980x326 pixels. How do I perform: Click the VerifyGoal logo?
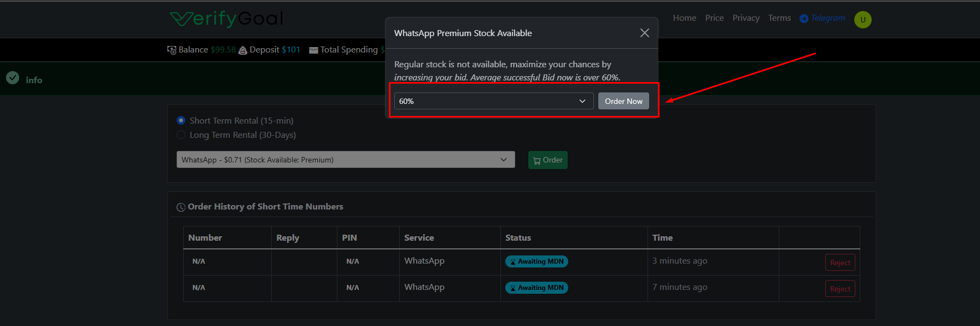pyautogui.click(x=226, y=19)
